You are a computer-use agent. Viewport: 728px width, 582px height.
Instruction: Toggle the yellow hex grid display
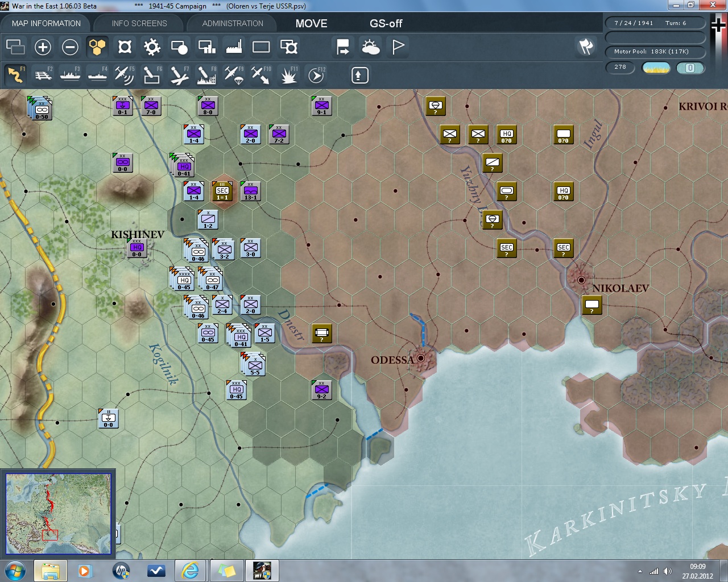point(97,47)
